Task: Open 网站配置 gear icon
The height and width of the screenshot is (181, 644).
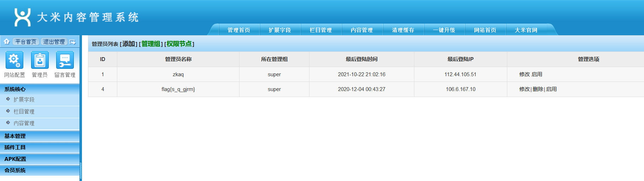Action: 14,60
